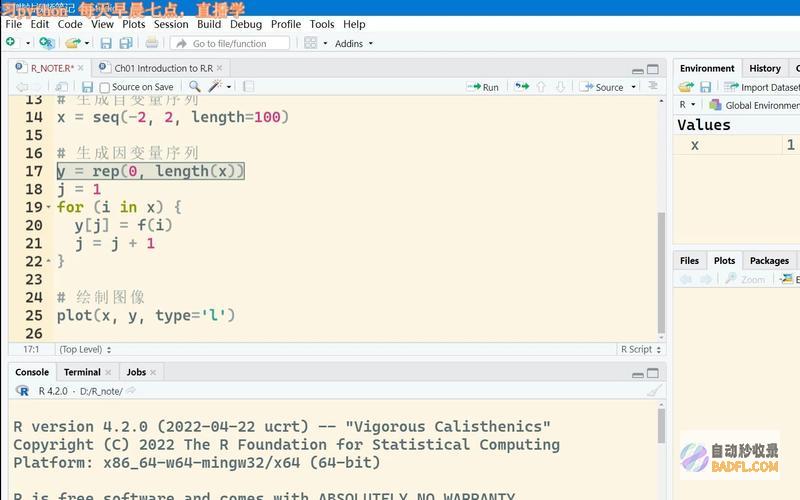Click the editor vertical scrollbar
800x500 pixels.
(x=661, y=272)
